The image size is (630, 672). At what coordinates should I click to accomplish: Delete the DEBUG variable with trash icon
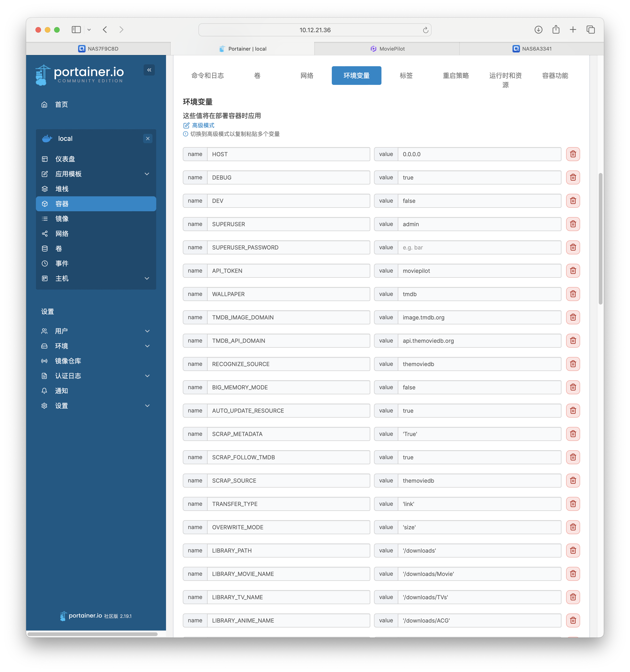point(573,177)
